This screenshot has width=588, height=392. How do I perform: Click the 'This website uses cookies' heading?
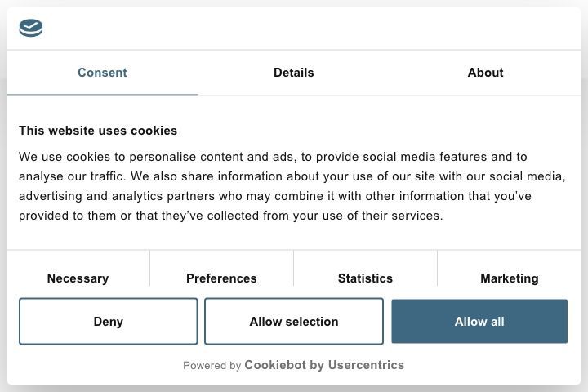[98, 131]
